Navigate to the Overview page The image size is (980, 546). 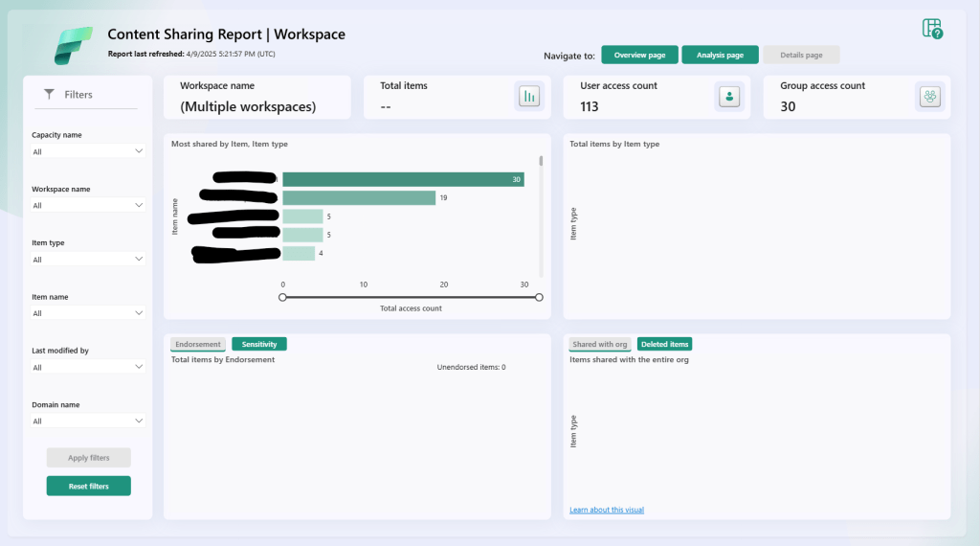point(639,55)
